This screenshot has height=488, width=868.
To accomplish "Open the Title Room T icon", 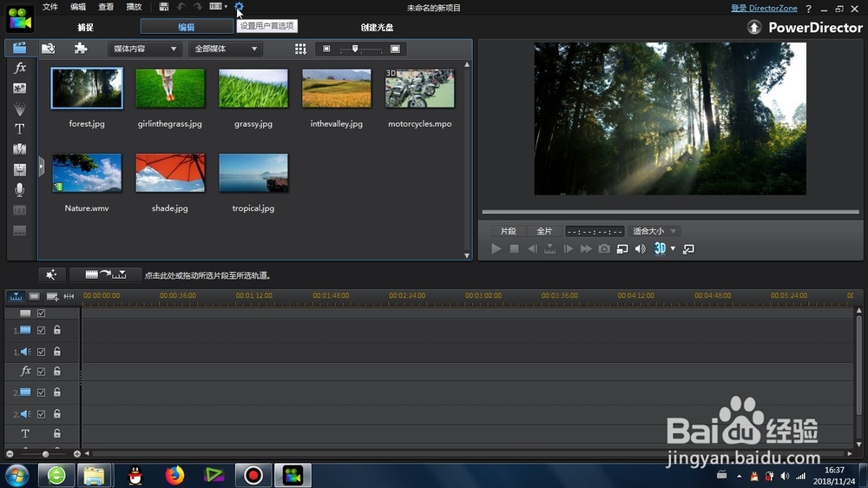I will click(19, 129).
